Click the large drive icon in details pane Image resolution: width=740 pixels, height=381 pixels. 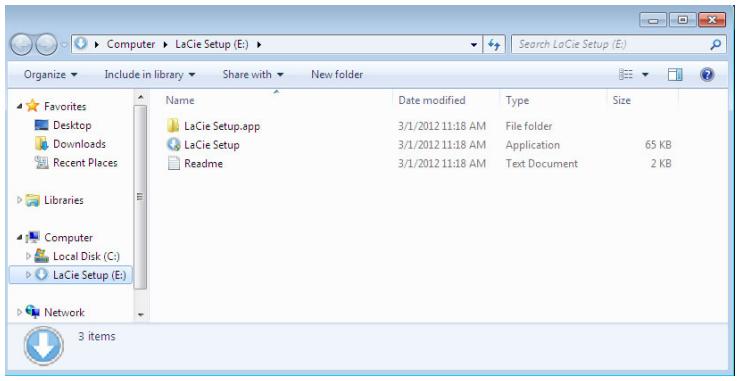[x=43, y=346]
